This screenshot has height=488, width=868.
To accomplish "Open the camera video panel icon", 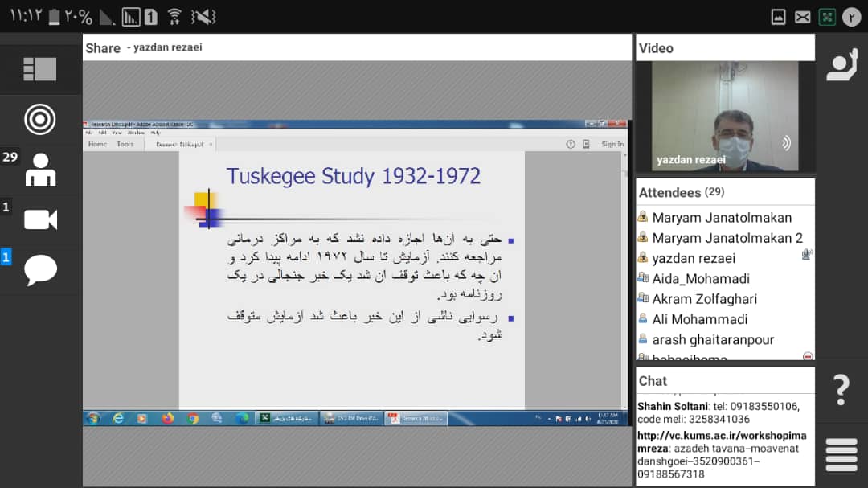I will [x=40, y=219].
